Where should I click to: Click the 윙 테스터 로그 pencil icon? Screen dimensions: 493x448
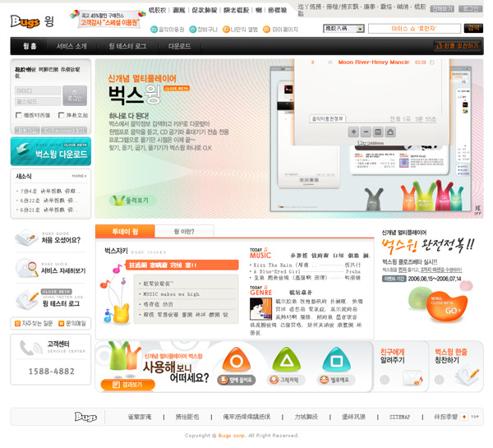[x=27, y=298]
